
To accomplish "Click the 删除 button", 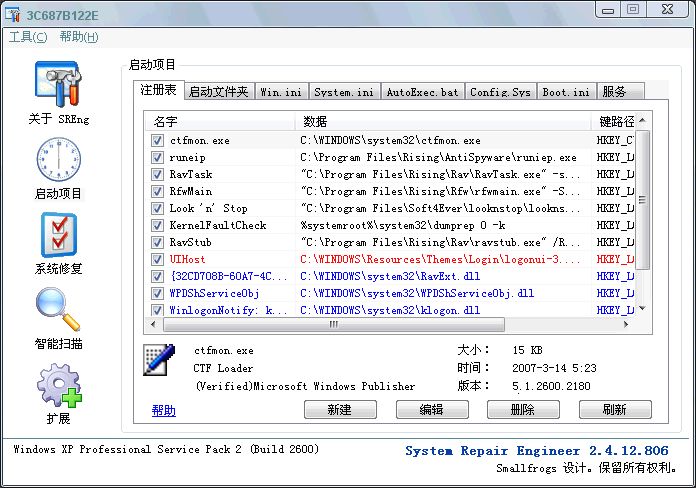I will [x=523, y=409].
